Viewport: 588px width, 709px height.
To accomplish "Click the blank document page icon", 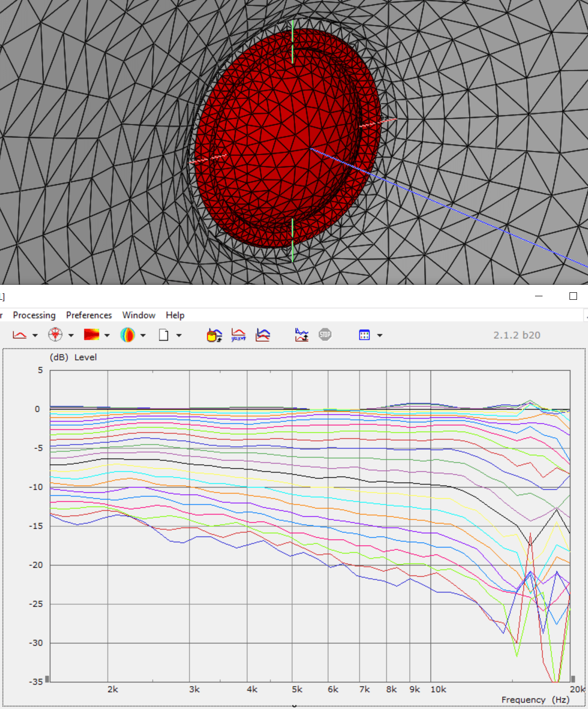I will [163, 335].
